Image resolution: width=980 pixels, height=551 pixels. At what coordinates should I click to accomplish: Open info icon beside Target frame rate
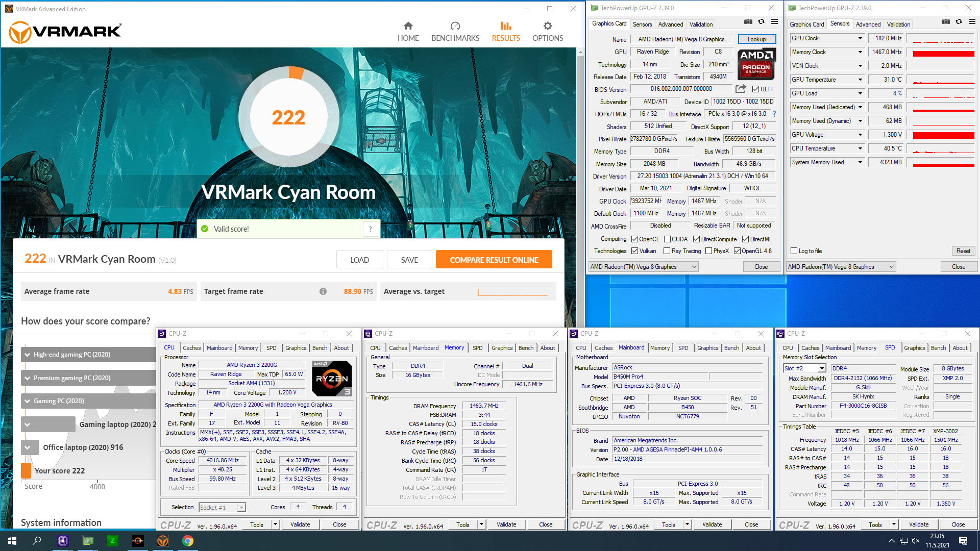point(323,291)
